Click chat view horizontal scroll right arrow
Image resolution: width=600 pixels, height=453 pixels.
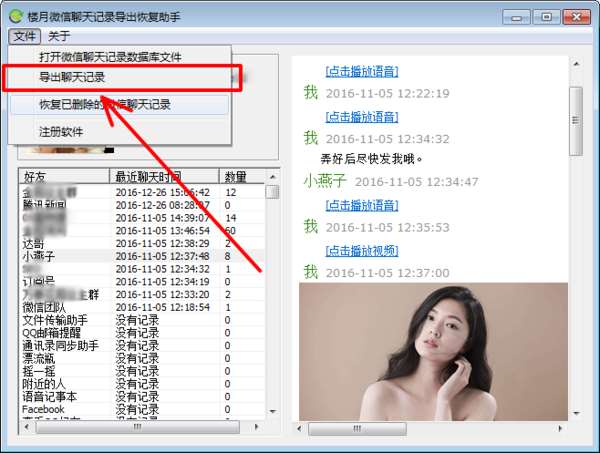(560, 429)
